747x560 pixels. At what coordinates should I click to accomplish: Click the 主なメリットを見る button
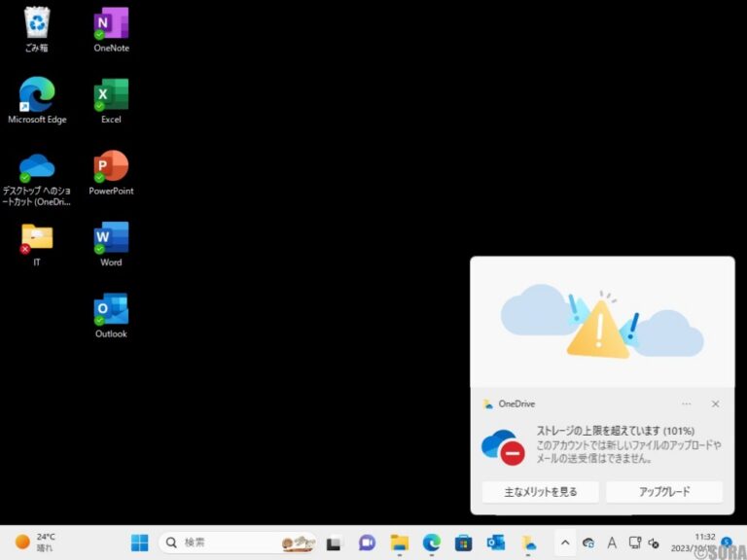[540, 491]
